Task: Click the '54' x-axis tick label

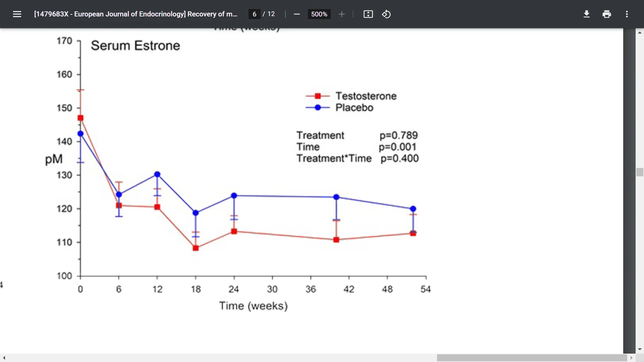Action: 426,289
